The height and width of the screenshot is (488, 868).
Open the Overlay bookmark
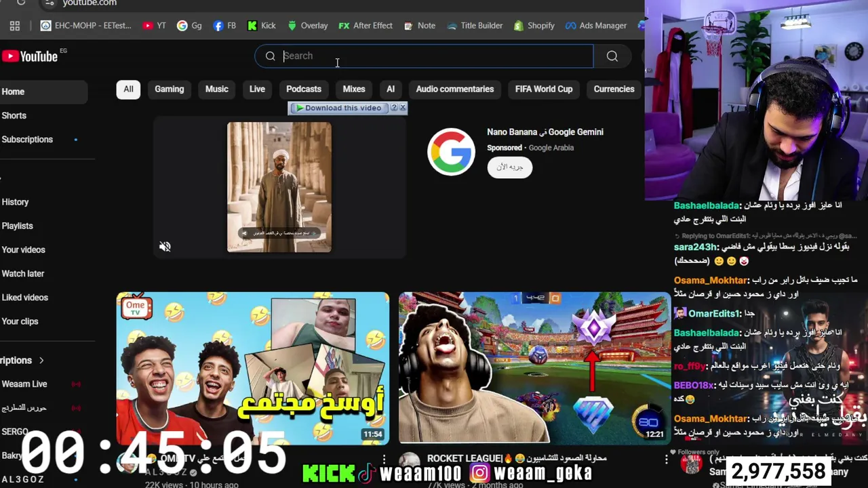[x=307, y=26]
